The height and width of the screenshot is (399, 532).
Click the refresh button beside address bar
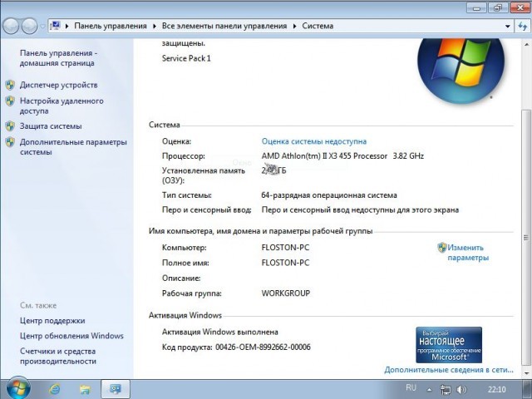[x=523, y=26]
